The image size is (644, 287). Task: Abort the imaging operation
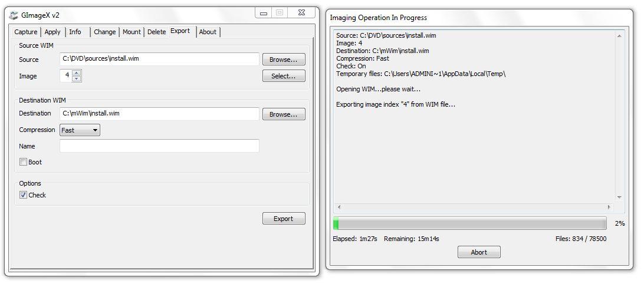click(479, 252)
